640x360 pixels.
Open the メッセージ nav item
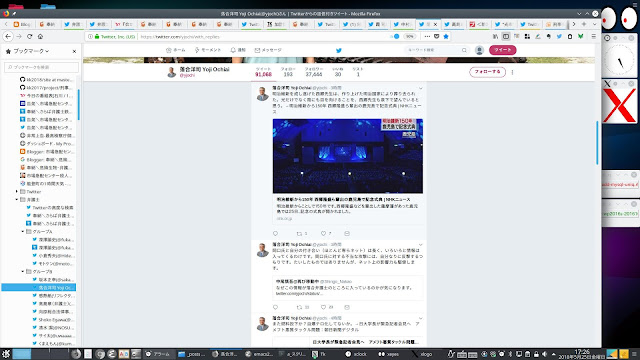268,50
